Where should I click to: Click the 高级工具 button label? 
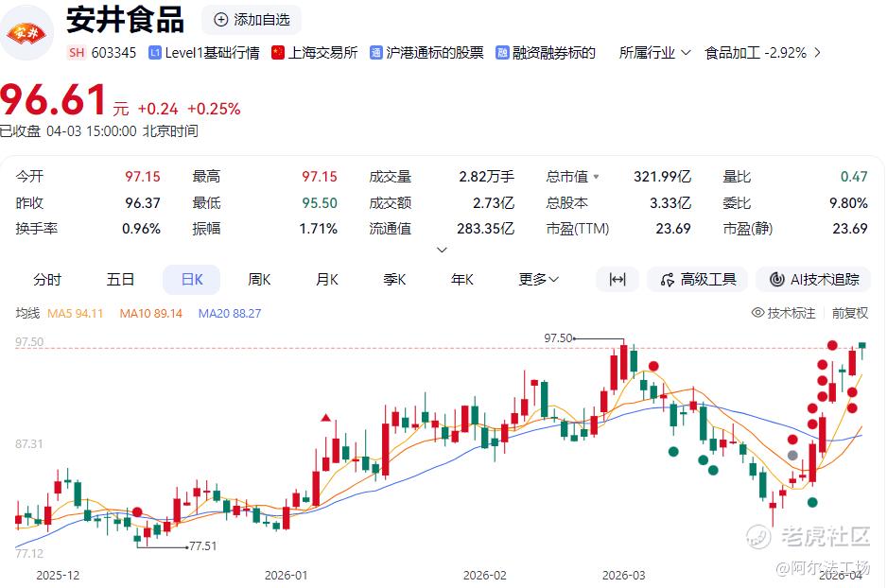(x=708, y=279)
